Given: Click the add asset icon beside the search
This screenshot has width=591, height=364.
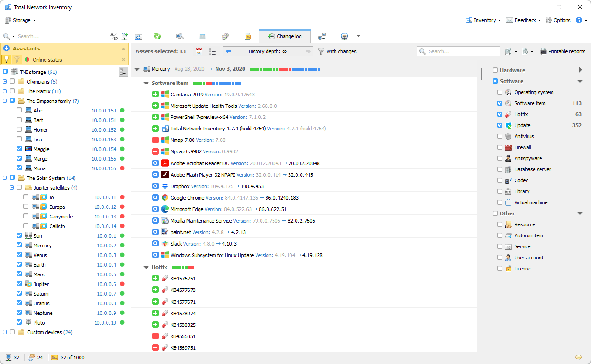Looking at the screenshot, I should (x=125, y=36).
